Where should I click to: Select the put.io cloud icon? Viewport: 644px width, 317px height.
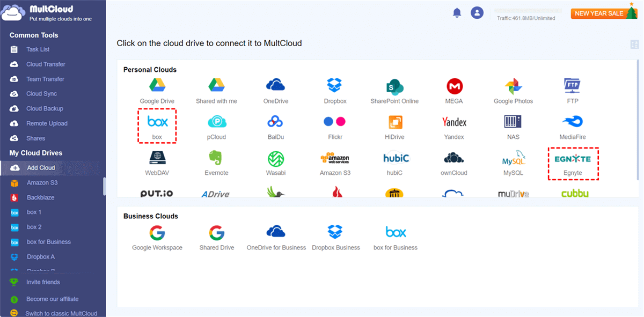(x=157, y=194)
